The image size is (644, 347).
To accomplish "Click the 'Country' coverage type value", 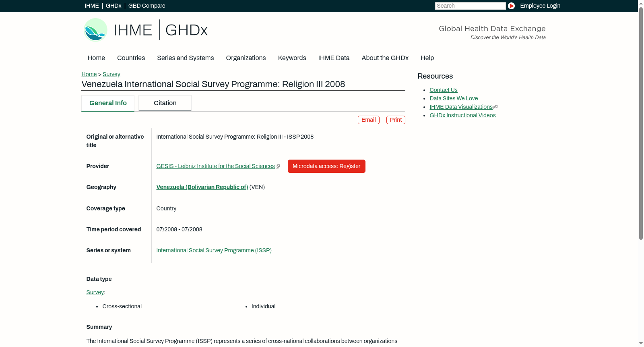I will (166, 209).
